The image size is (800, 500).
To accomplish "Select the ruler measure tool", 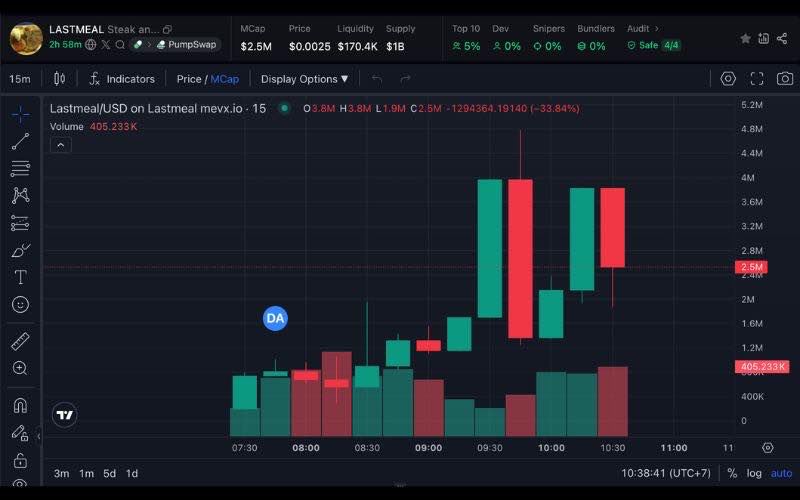I will (x=20, y=341).
